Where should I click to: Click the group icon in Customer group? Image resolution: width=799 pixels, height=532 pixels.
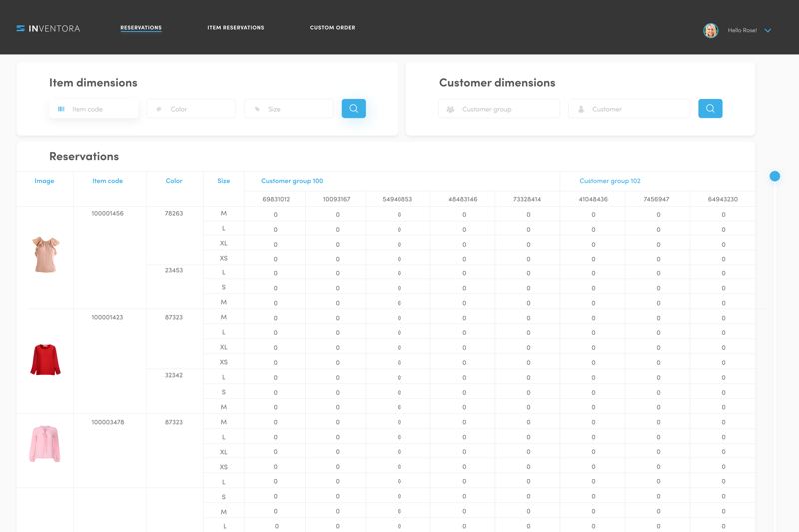pos(450,109)
